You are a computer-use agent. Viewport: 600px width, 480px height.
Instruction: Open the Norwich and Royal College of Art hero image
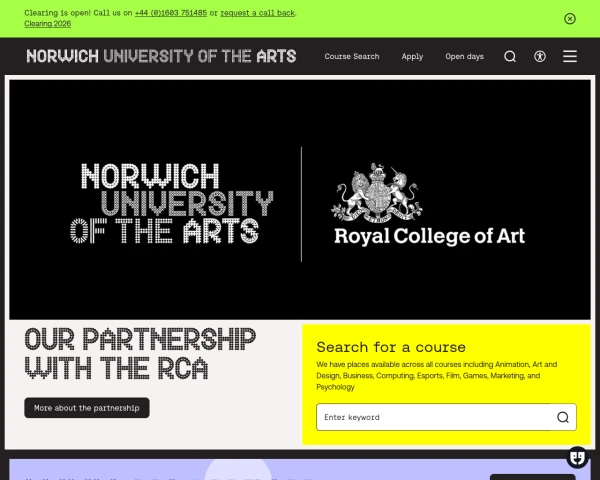point(300,199)
